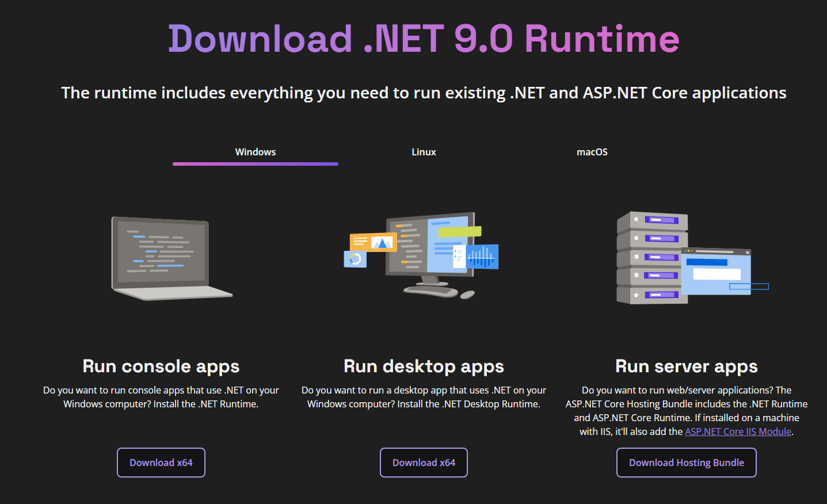Click the desktop monitor apps illustration
The width and height of the screenshot is (827, 504).
(421, 255)
